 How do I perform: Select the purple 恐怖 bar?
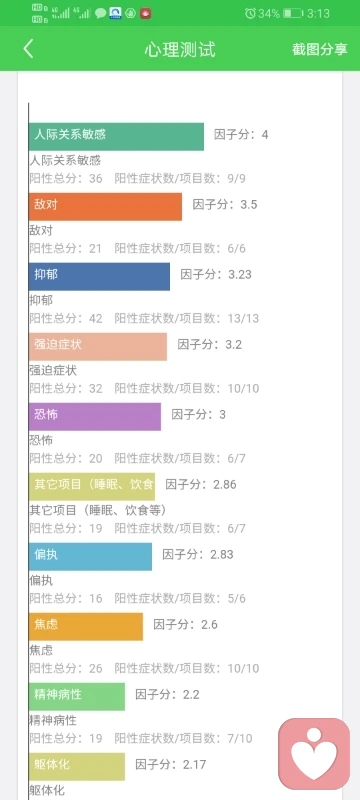pyautogui.click(x=95, y=416)
